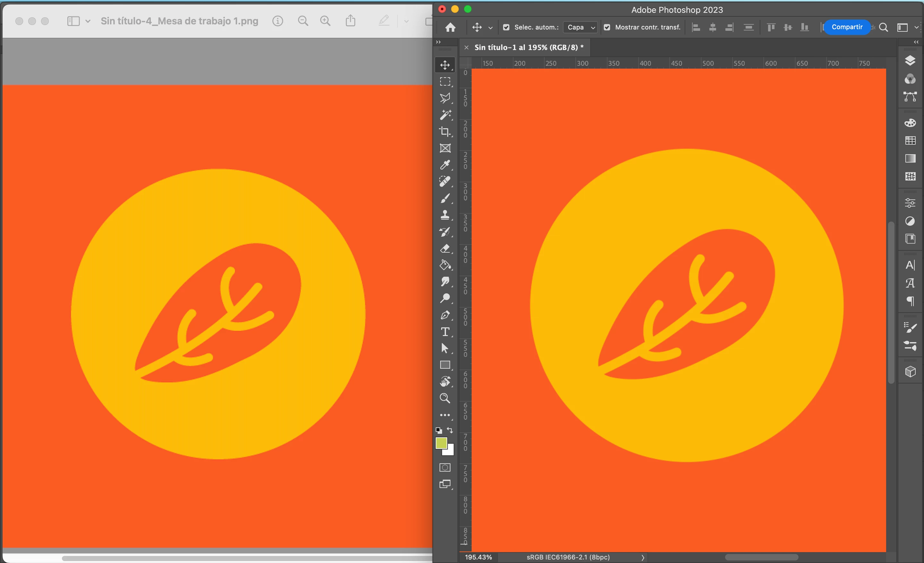This screenshot has width=924, height=563.
Task: Select the Eraser tool
Action: 445,248
